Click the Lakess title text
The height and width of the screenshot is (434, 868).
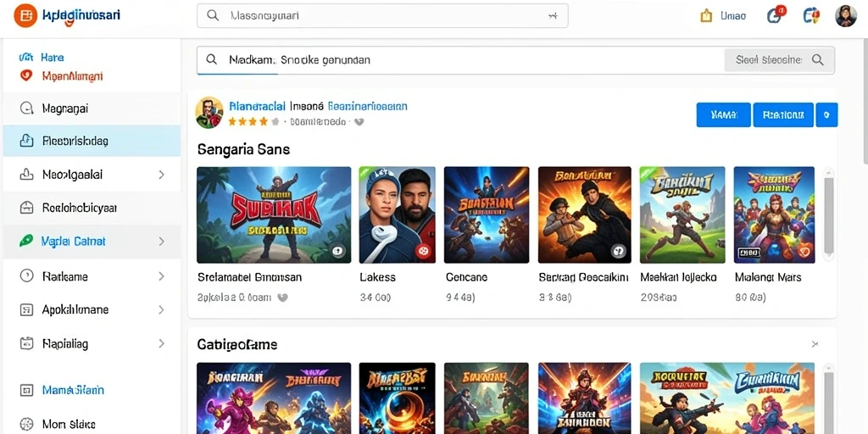(x=378, y=277)
